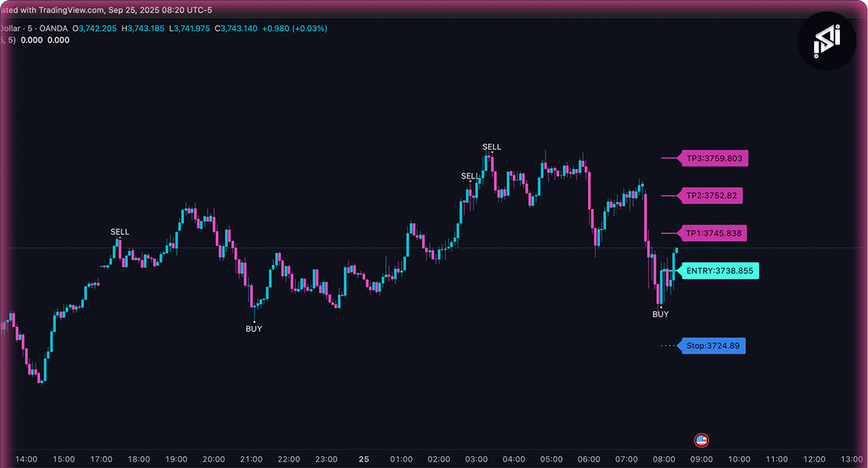Click the BUY signal near 08:00
Image resolution: width=868 pixels, height=468 pixels.
(660, 314)
